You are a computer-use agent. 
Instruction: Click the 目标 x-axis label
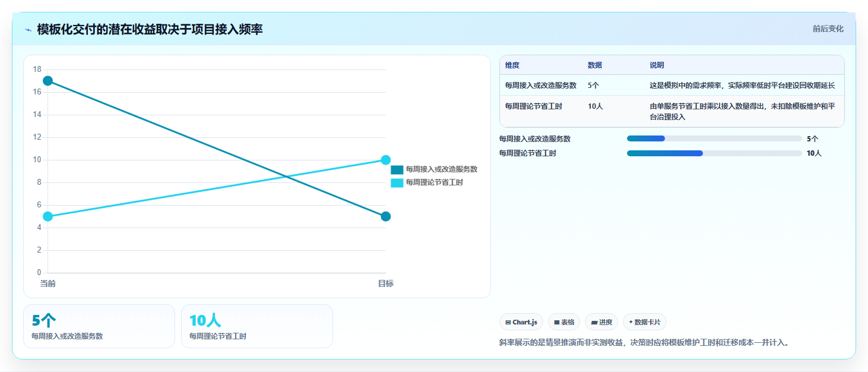click(x=386, y=283)
